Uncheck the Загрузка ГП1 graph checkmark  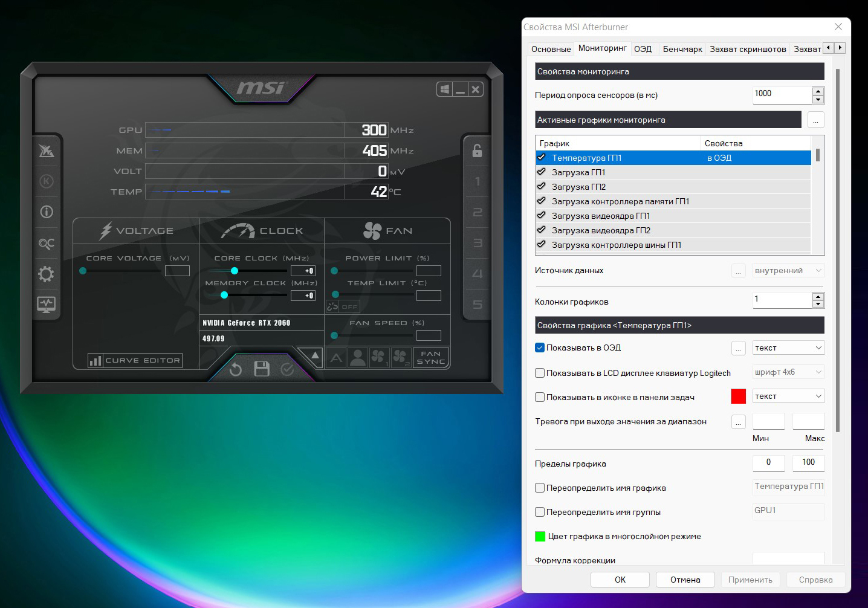click(x=542, y=172)
